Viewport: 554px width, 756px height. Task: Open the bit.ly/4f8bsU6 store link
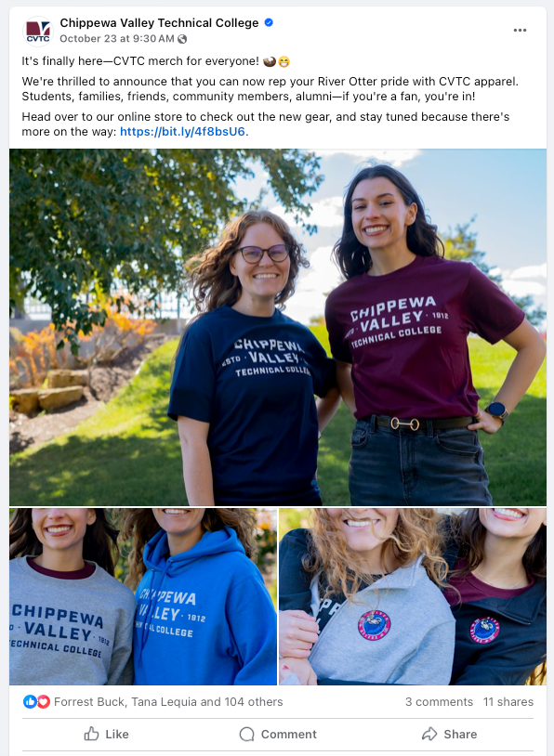[x=182, y=132]
